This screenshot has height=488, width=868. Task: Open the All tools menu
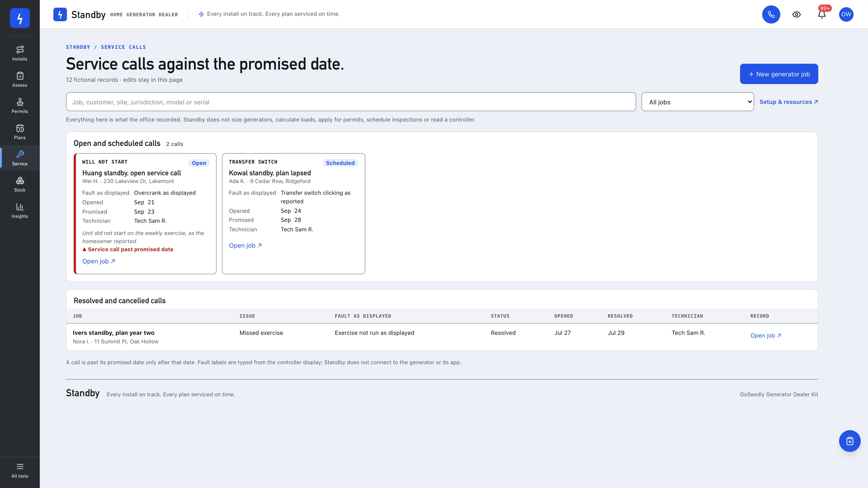coord(20,470)
